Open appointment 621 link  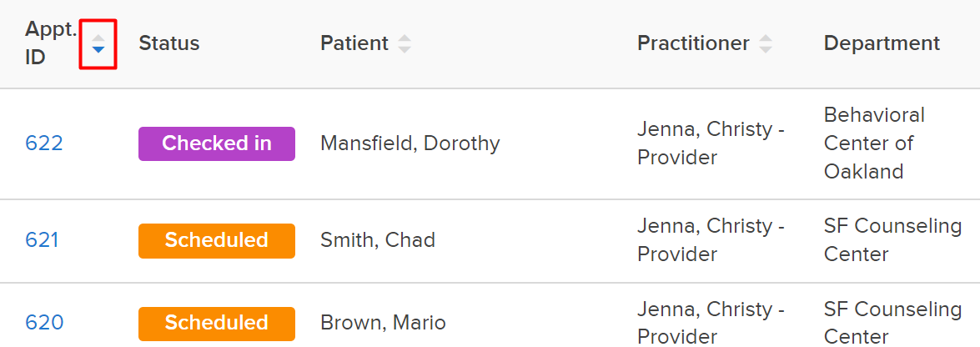42,240
